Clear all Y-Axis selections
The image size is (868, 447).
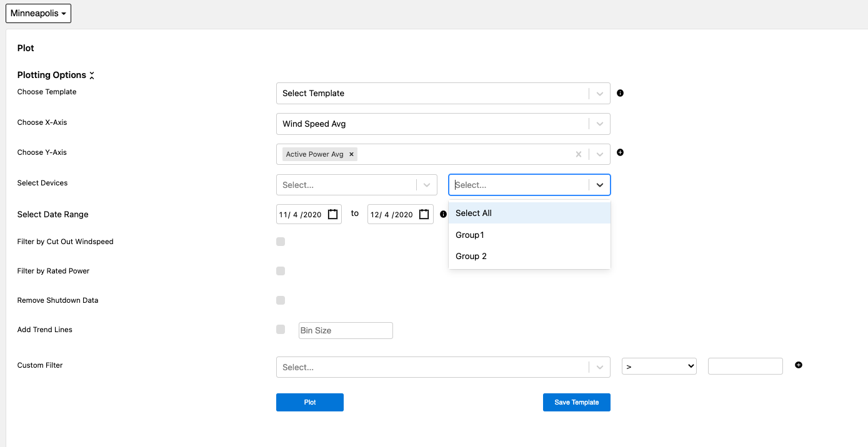pyautogui.click(x=578, y=154)
